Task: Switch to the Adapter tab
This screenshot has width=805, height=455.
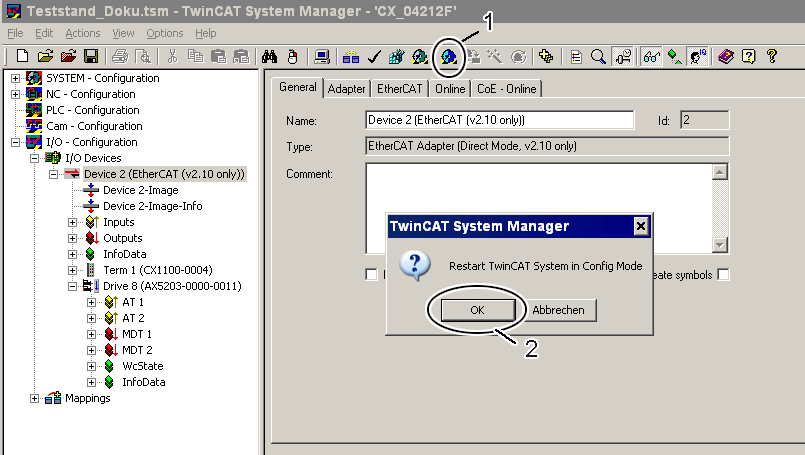Action: pos(347,89)
